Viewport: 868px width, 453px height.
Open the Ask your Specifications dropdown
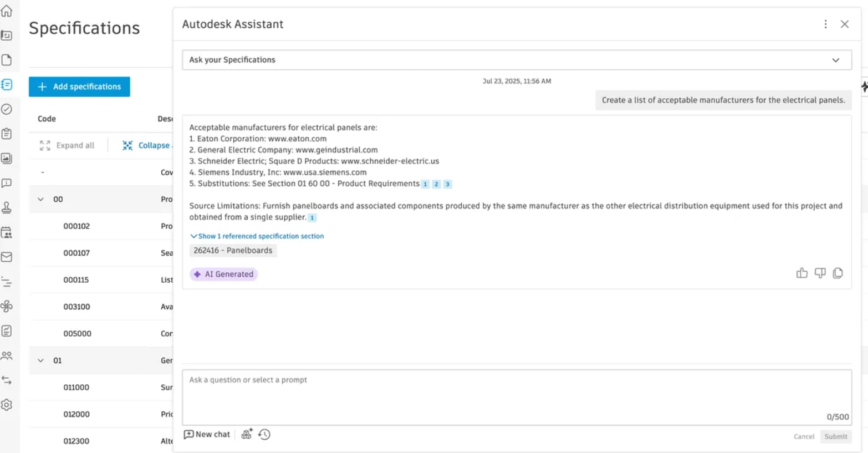(x=517, y=59)
